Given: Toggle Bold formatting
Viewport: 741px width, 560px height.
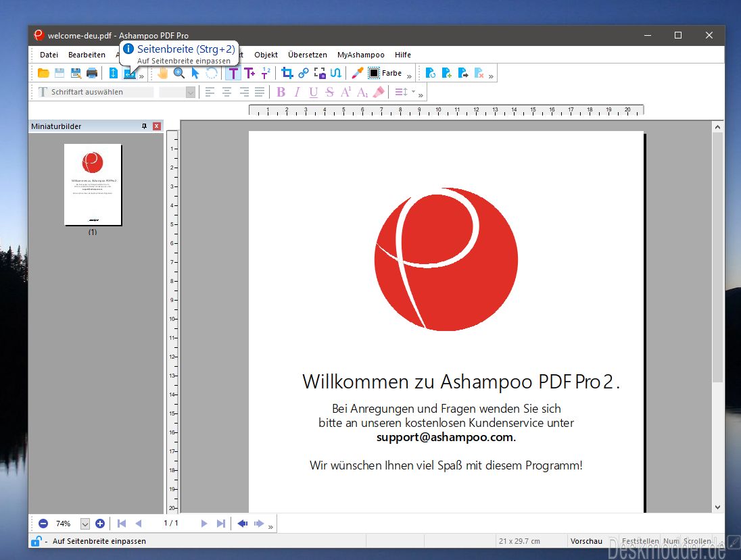Looking at the screenshot, I should [x=281, y=92].
